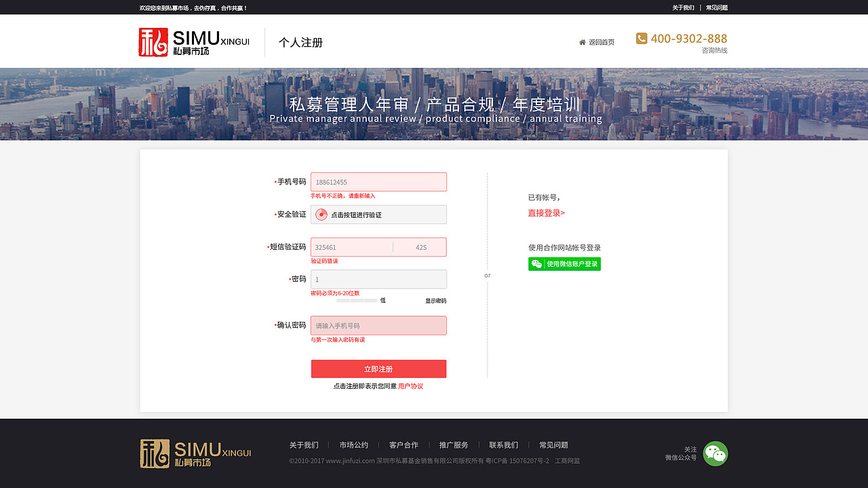Click the WeChat icon on the green login button
This screenshot has width=868, height=488.
click(x=535, y=264)
